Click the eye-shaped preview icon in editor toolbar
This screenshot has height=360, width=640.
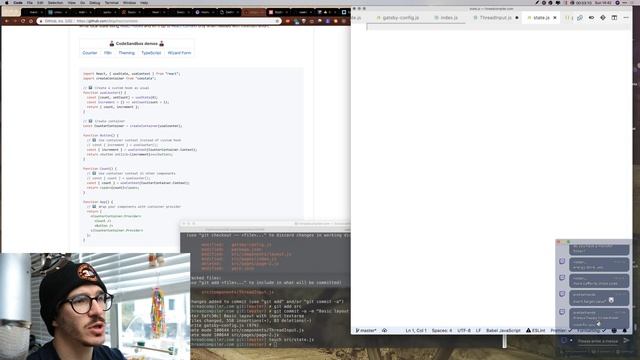click(x=591, y=18)
